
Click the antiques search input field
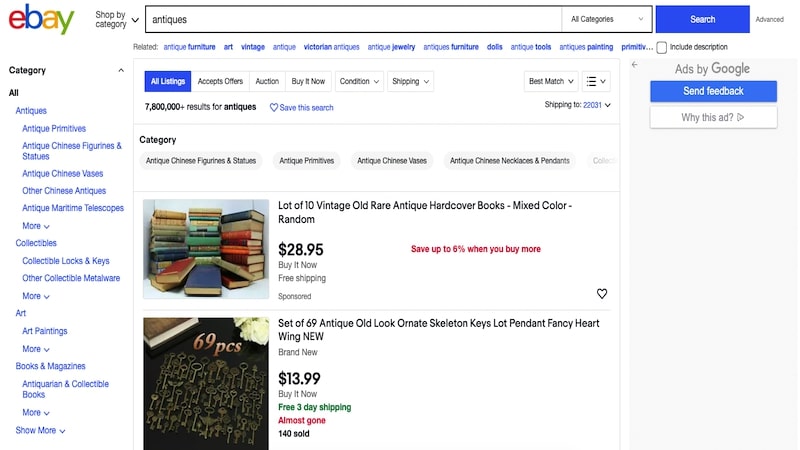(354, 19)
